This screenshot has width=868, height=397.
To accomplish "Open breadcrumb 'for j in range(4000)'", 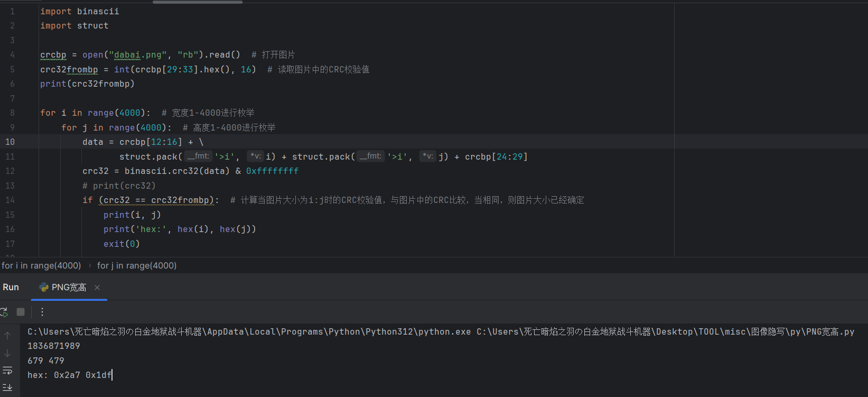I will [137, 265].
